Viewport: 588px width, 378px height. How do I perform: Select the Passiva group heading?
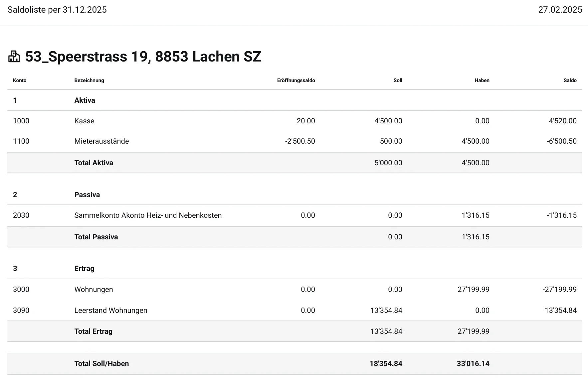[x=87, y=195]
